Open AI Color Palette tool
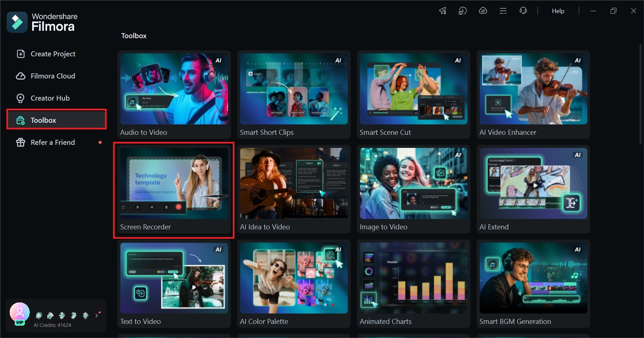The width and height of the screenshot is (644, 338). tap(294, 284)
